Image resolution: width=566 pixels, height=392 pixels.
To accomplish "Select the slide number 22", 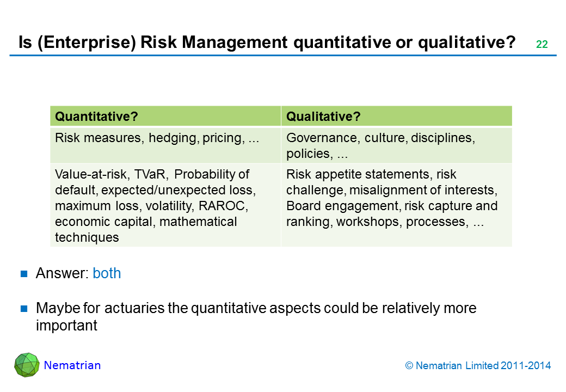I will [x=542, y=45].
